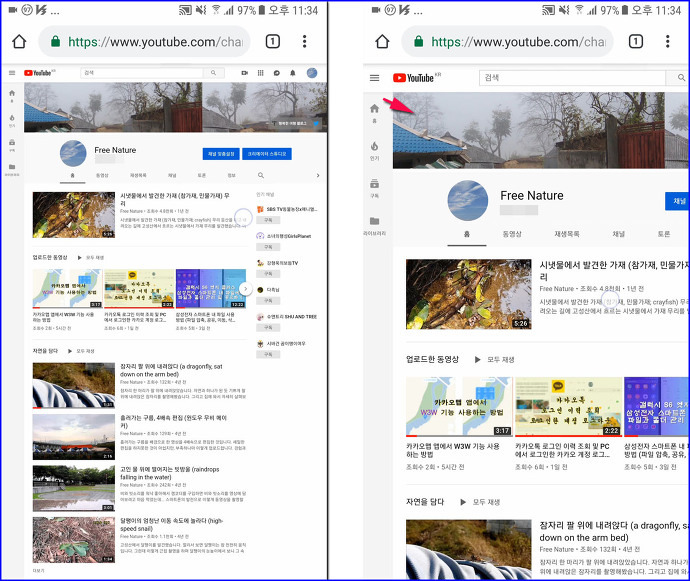Play all uploads in right screenshot

[x=494, y=360]
